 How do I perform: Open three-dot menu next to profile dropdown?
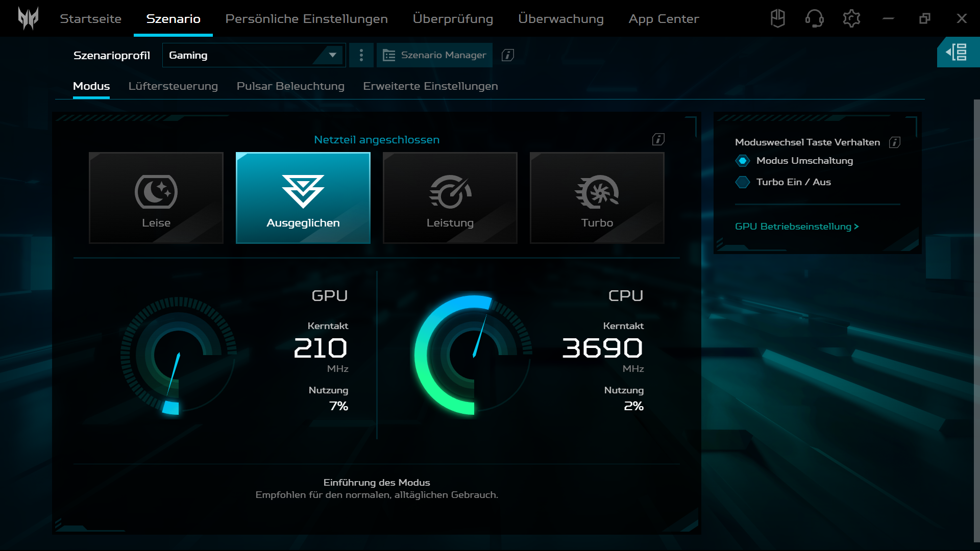[x=361, y=55]
